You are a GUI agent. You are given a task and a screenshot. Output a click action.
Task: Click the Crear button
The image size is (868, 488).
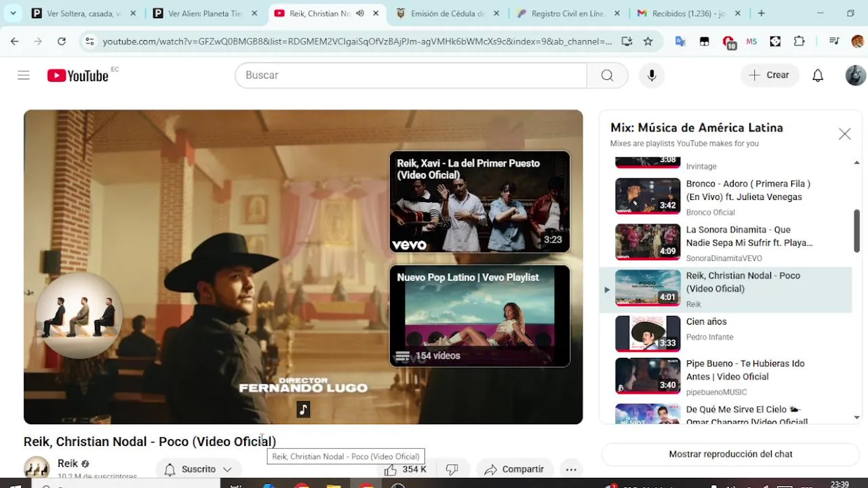click(x=770, y=75)
